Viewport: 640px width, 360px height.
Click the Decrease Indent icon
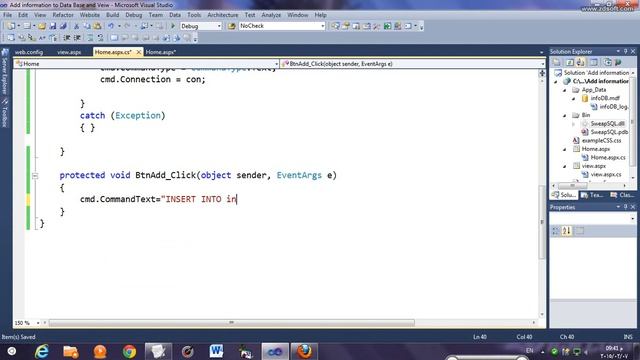click(67, 38)
